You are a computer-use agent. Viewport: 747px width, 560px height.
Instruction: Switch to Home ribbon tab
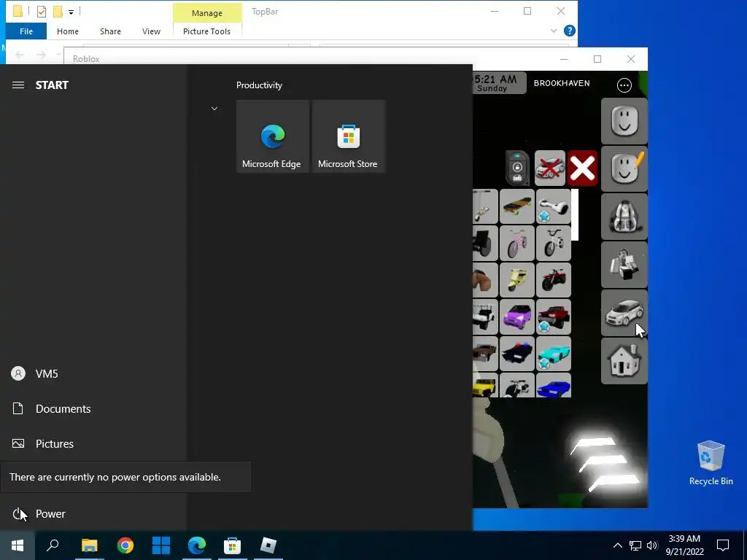(x=68, y=31)
